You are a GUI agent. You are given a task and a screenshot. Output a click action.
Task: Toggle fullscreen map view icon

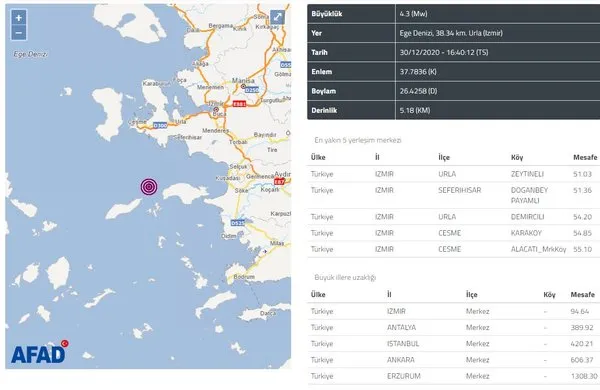click(x=277, y=17)
